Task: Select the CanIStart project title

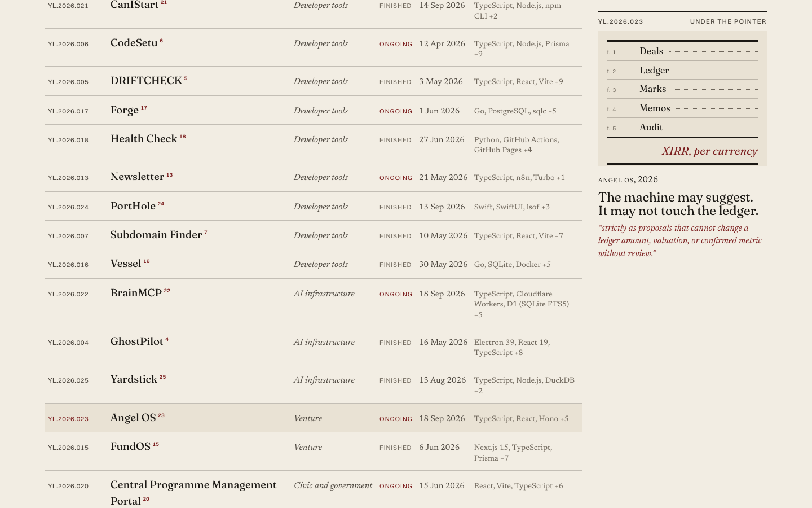Action: [134, 5]
